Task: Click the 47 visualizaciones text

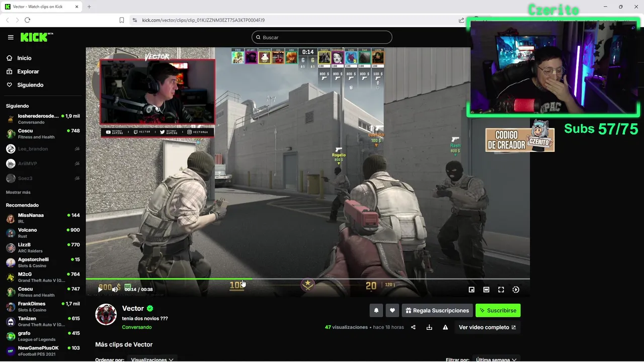Action: tap(346, 327)
